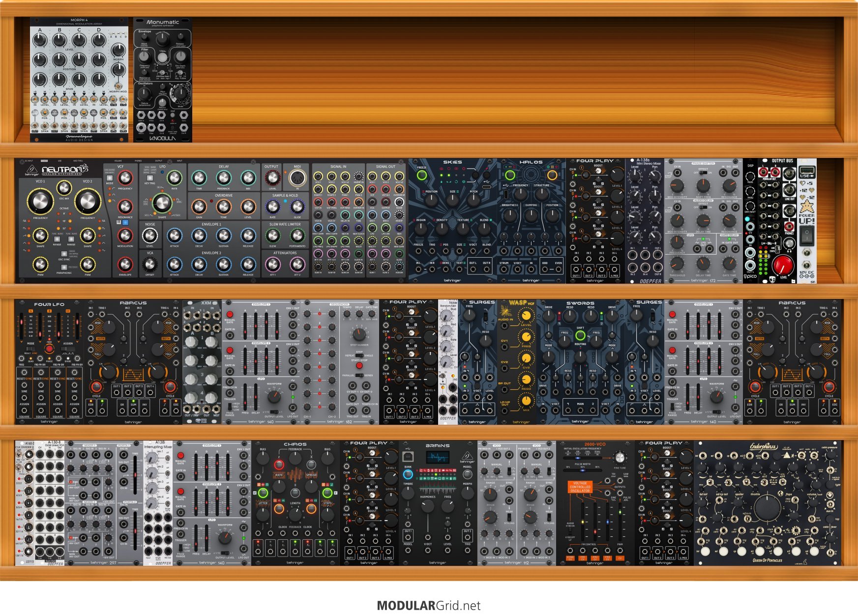This screenshot has height=616, width=858.
Task: Click the Neutron Delay Feedback knob
Action: (x=224, y=178)
